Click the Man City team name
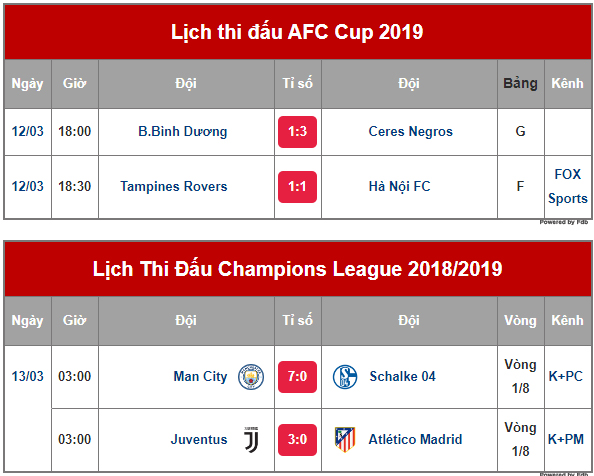The image size is (594, 476). click(x=200, y=376)
